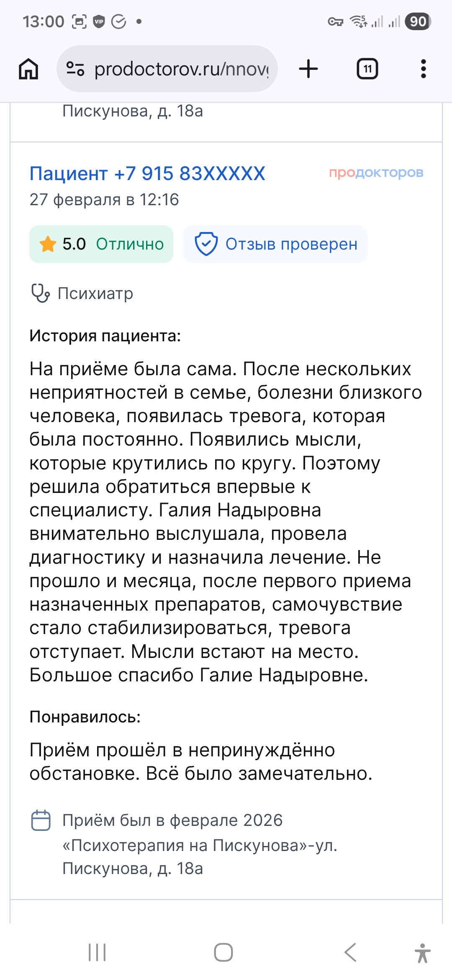Tap the 5.0 Отлично rating badge

101,244
